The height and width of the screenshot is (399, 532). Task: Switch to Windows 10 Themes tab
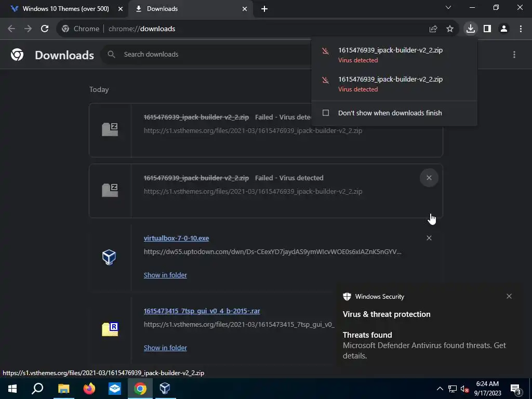pos(65,9)
